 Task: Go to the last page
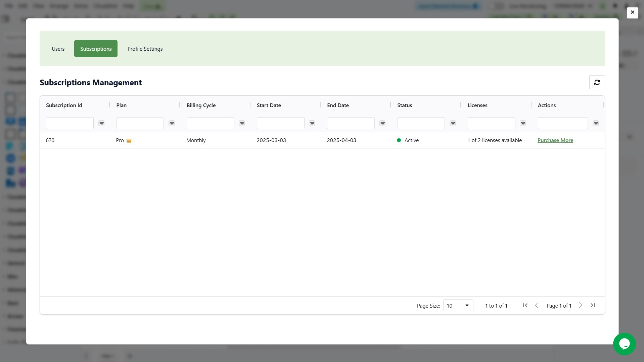tap(593, 305)
